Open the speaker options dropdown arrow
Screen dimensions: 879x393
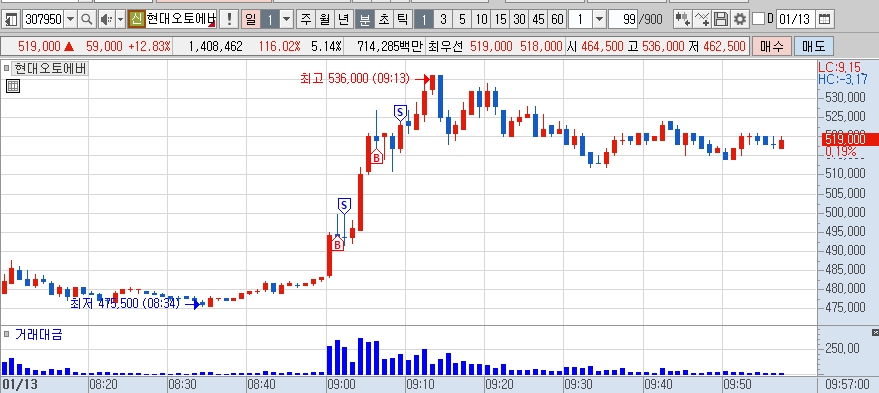[x=120, y=20]
